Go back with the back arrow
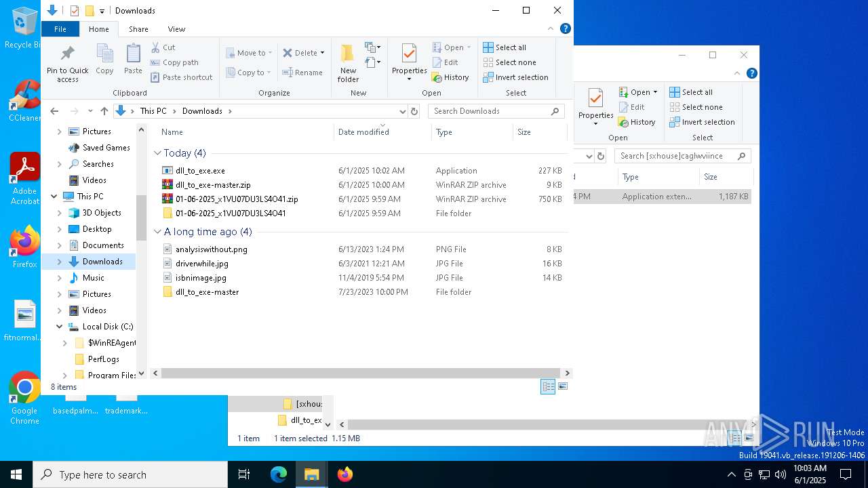 click(x=54, y=111)
